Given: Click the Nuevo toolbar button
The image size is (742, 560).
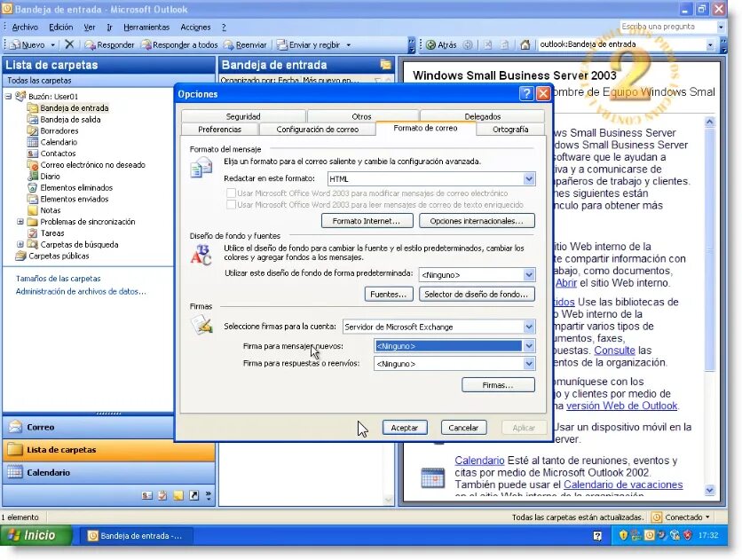Looking at the screenshot, I should [28, 45].
